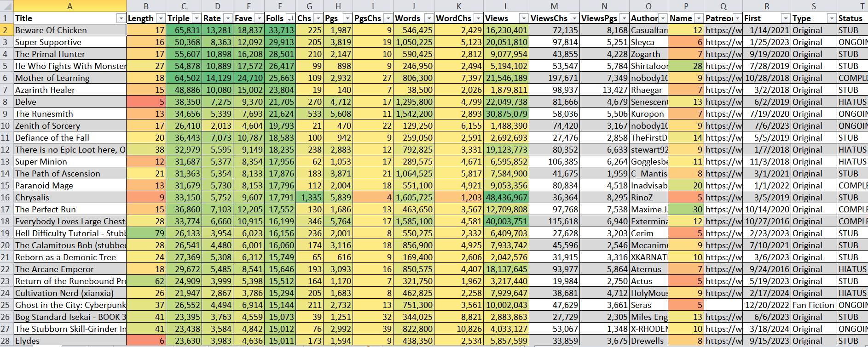
Task: Open the Chs column filter dropdown
Action: [x=318, y=18]
